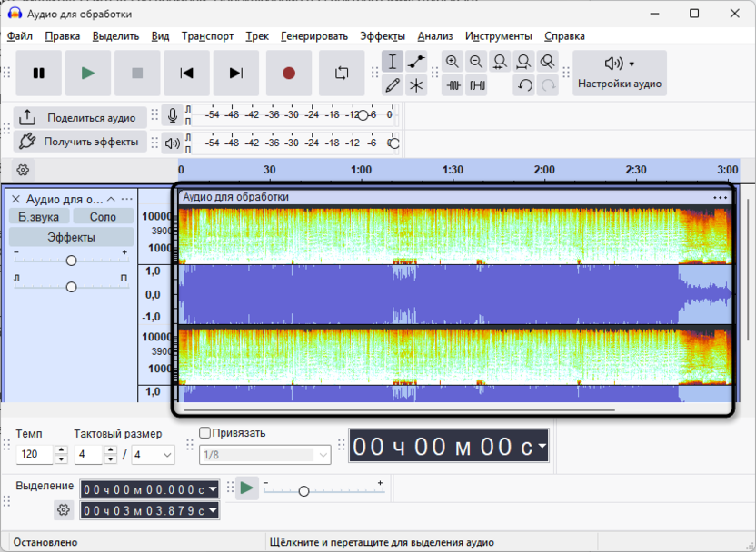Click the Zoom In magnifier icon

[453, 62]
